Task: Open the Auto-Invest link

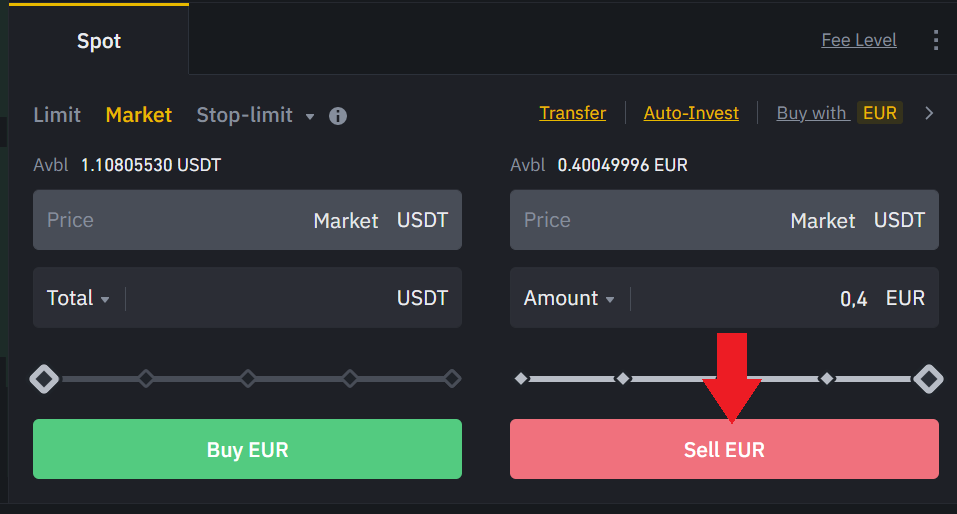Action: click(691, 113)
